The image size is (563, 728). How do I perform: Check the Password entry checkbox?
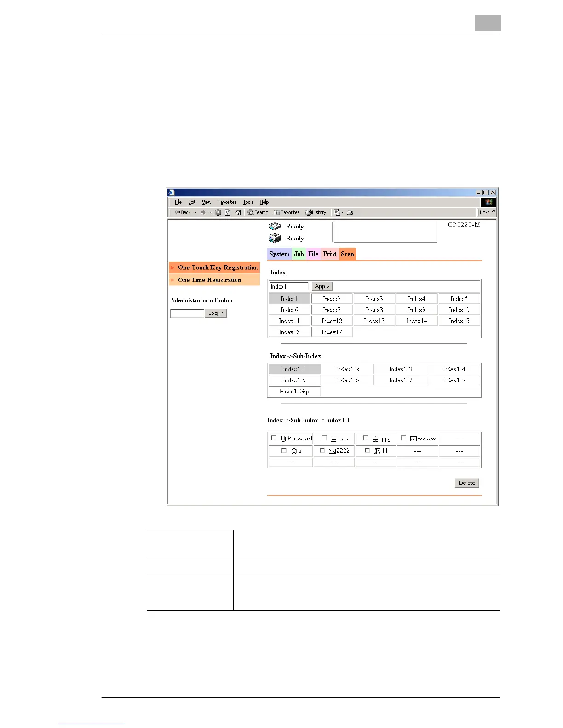tap(274, 438)
